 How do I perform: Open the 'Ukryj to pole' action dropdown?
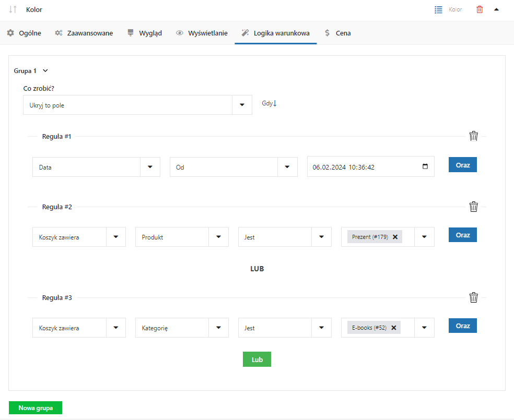tap(242, 105)
